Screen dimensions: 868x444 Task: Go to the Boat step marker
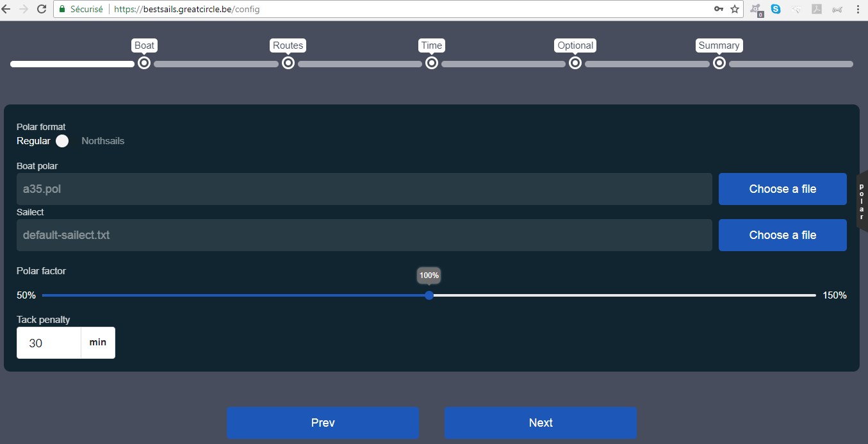click(x=144, y=63)
